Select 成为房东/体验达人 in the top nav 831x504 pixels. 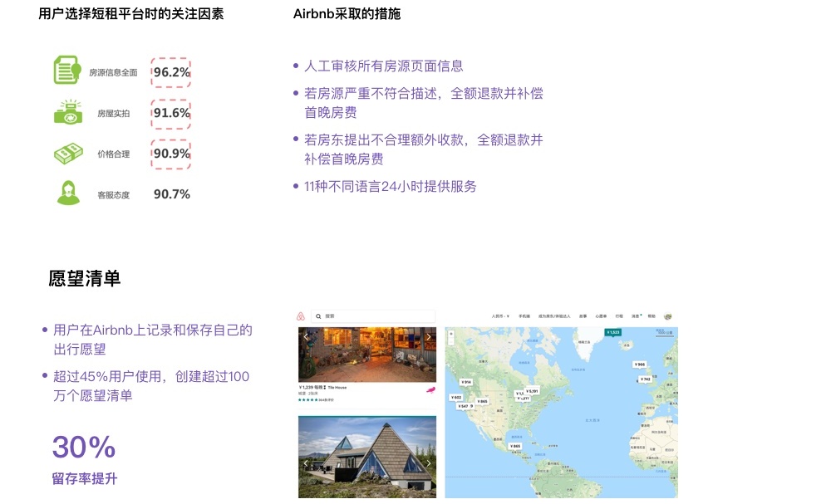coord(554,316)
